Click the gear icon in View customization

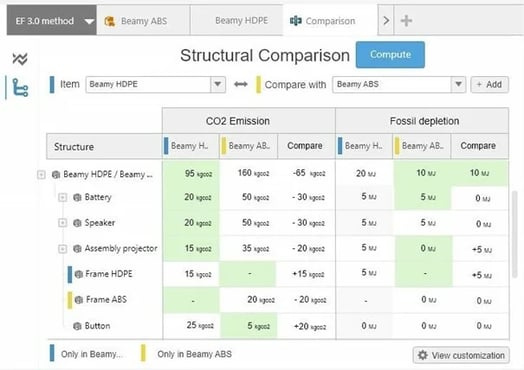[x=422, y=355]
